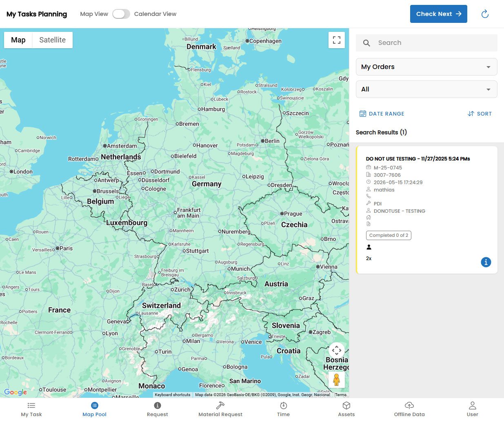The width and height of the screenshot is (504, 421).
Task: Open the Keyboard shortcuts map link
Action: tap(173, 395)
